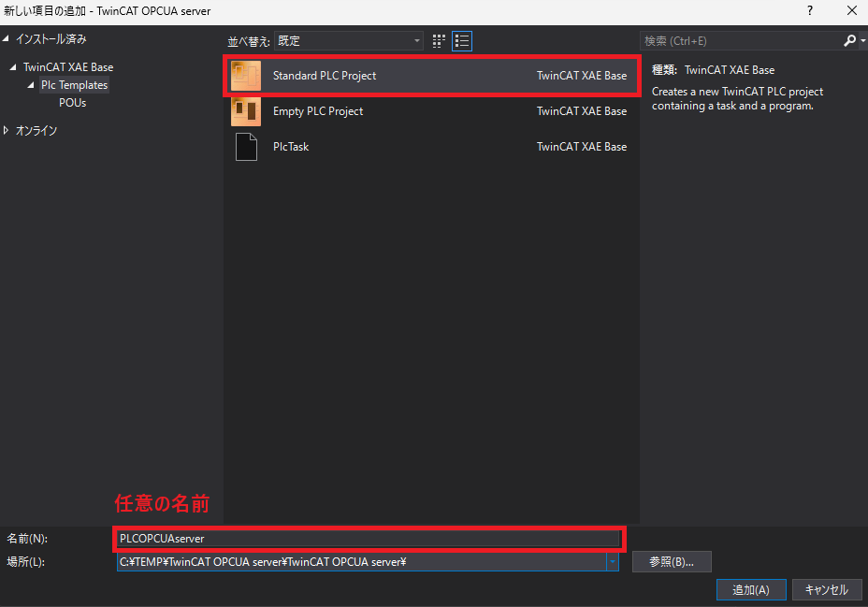Click the name field PLCOPCUAserver
The image size is (868, 607).
(369, 539)
